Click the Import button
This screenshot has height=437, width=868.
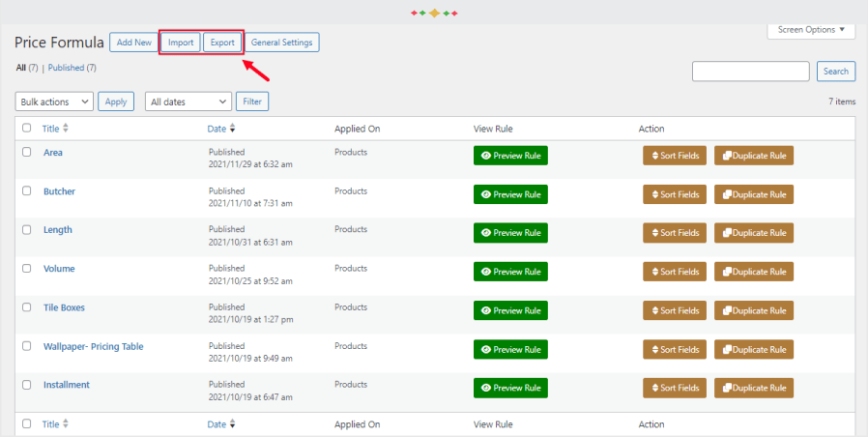point(181,43)
